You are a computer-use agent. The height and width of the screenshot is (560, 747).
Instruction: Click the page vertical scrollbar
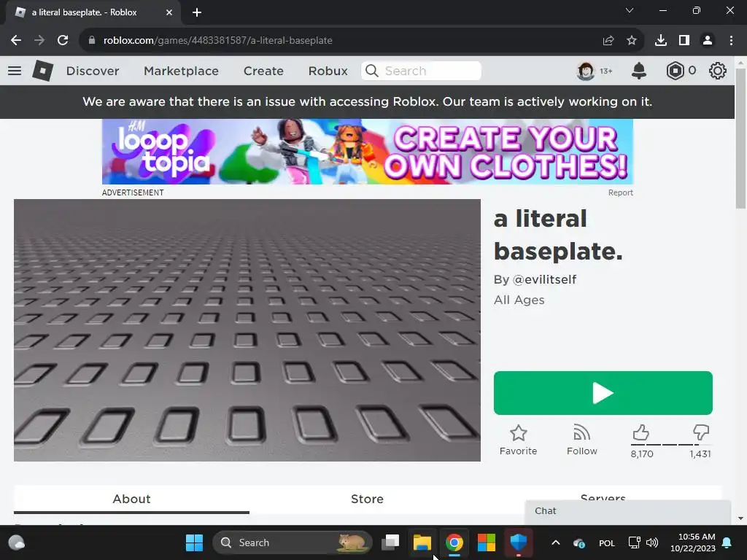tap(740, 138)
